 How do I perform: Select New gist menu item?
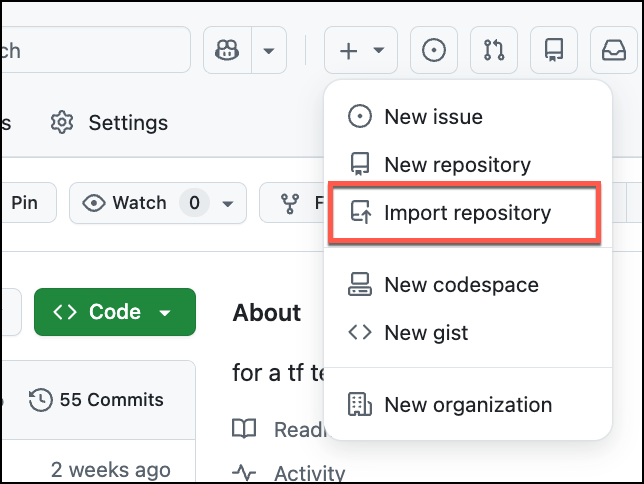(x=468, y=332)
